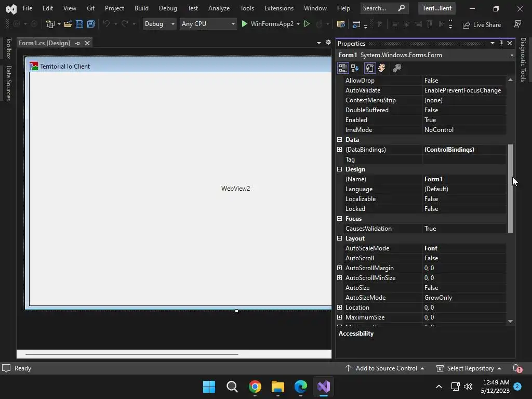This screenshot has width=532, height=399.
Task: Auto-hide Properties panel with pin icon
Action: click(501, 43)
